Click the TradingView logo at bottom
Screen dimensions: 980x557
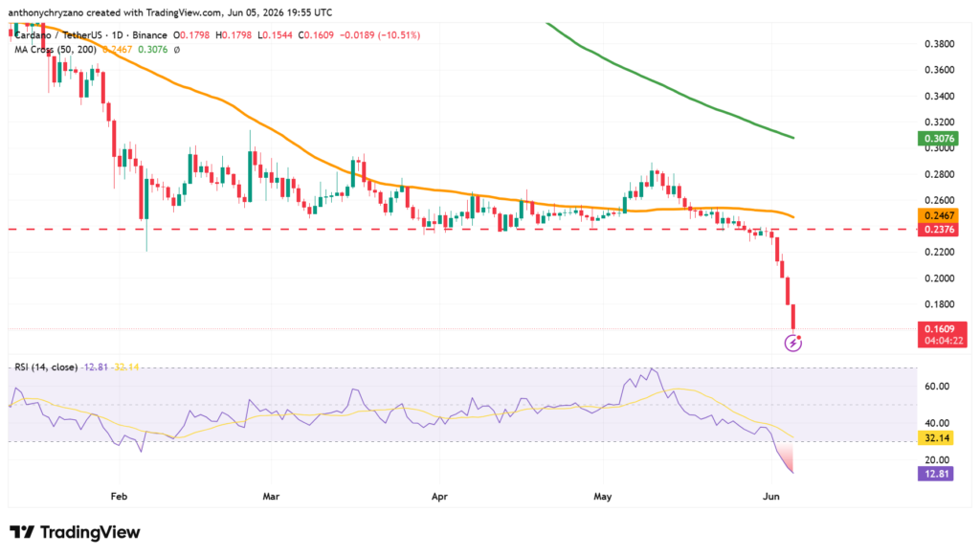[x=75, y=532]
